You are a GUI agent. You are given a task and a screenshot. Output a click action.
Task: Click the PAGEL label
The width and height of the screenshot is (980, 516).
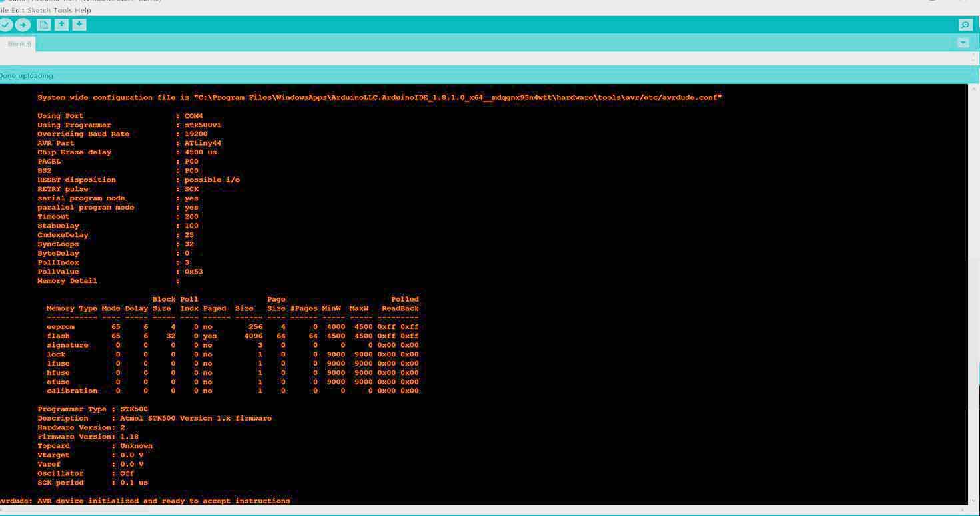click(49, 162)
